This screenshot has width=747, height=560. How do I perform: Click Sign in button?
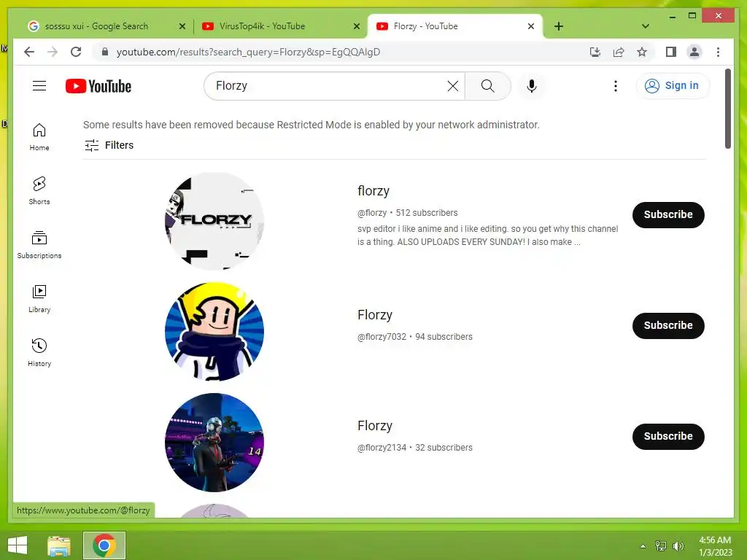[673, 86]
